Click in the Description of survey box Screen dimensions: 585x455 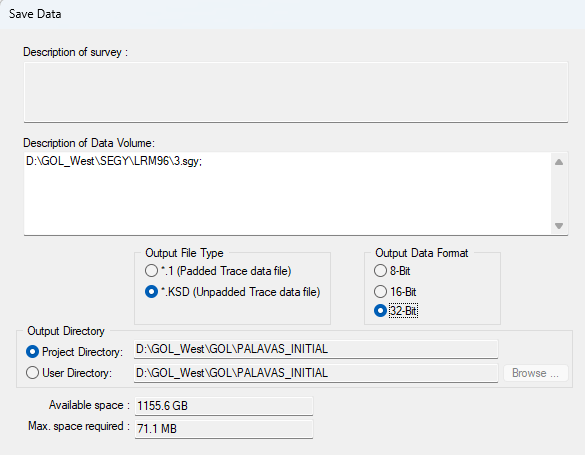pyautogui.click(x=296, y=92)
